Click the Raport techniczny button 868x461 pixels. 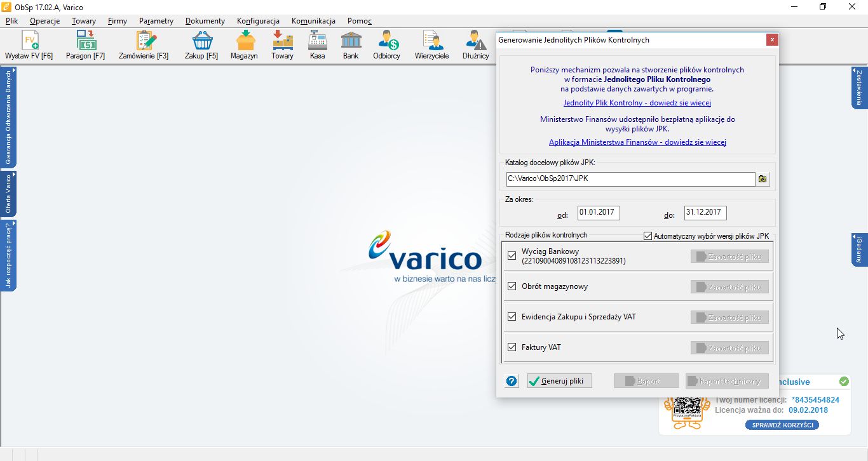(x=727, y=381)
